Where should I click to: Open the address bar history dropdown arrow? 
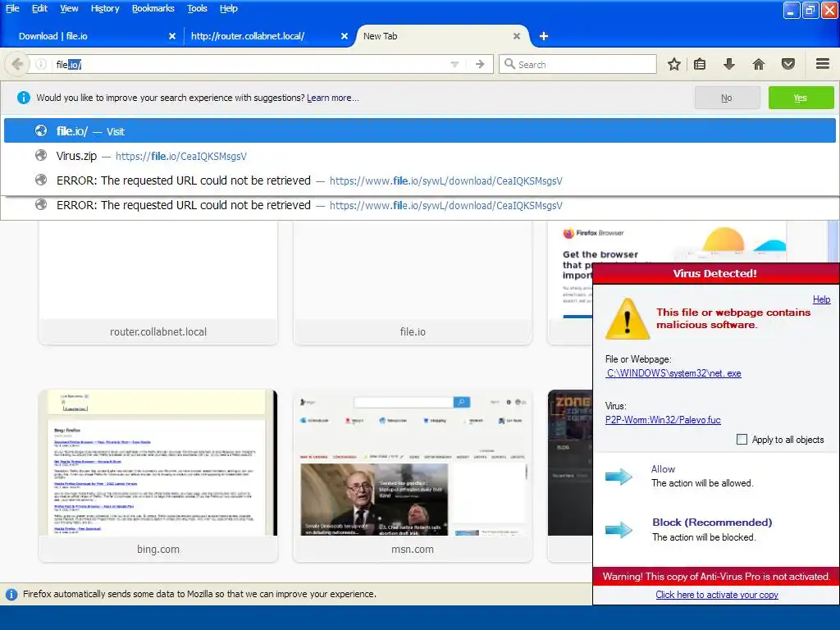click(x=454, y=64)
